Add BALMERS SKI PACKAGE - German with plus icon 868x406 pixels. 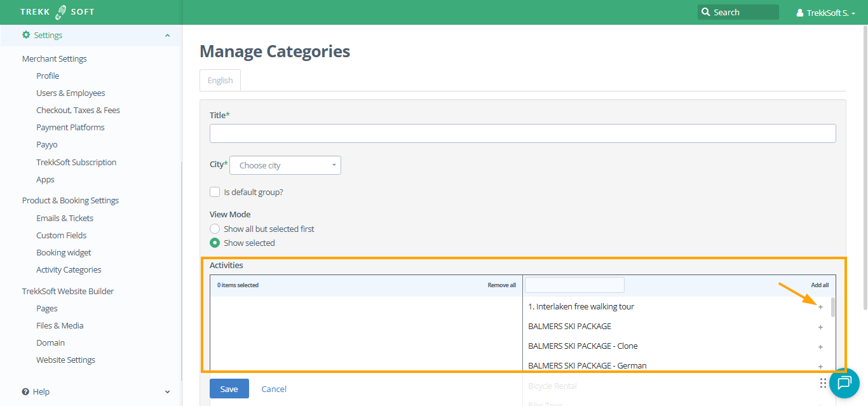tap(820, 367)
